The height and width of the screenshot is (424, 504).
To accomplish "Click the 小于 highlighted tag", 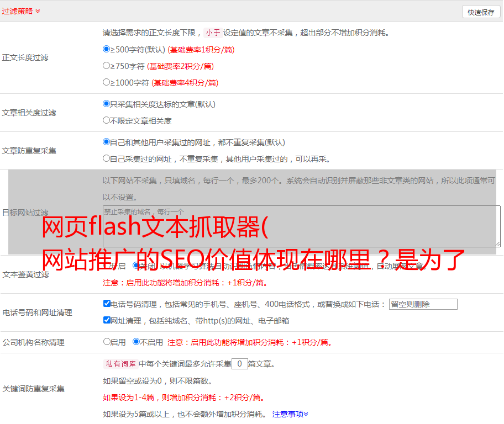I will click(213, 33).
